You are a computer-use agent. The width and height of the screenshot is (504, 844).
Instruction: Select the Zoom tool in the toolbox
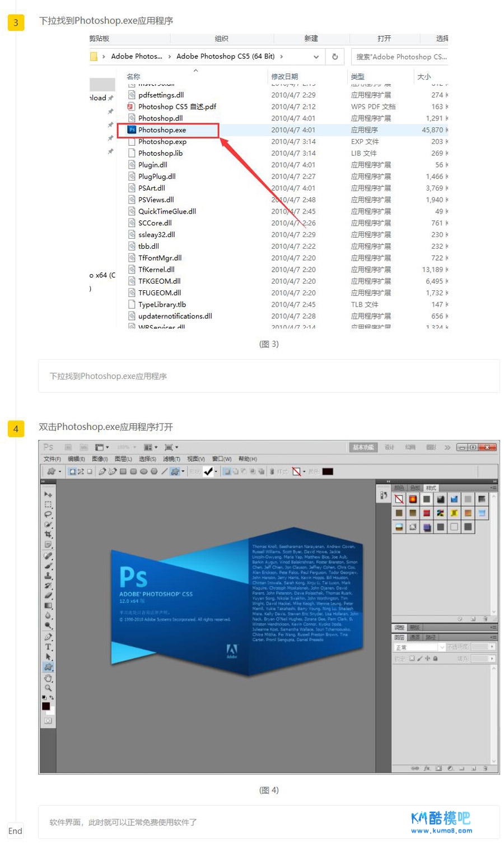pos(48,688)
